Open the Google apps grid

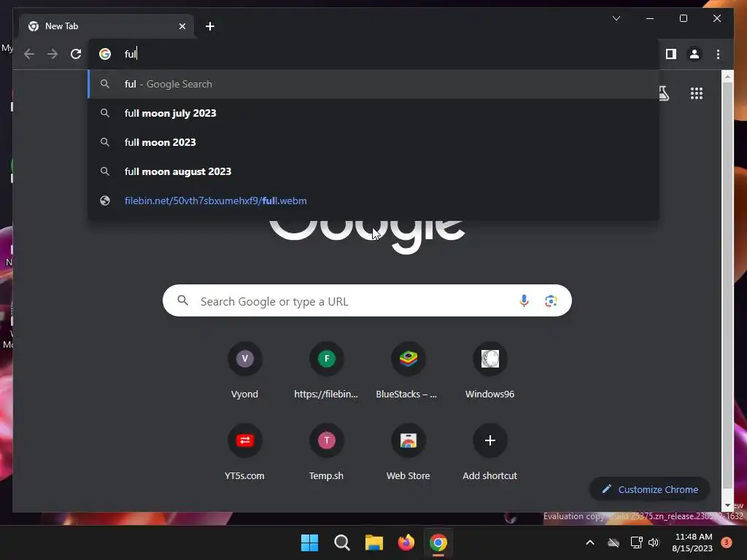(x=697, y=93)
